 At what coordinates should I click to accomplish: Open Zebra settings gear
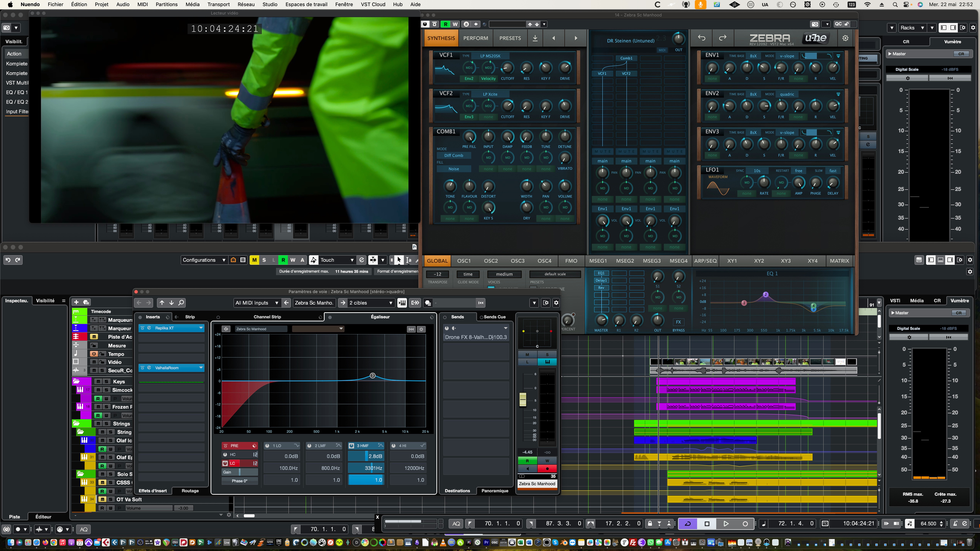845,38
